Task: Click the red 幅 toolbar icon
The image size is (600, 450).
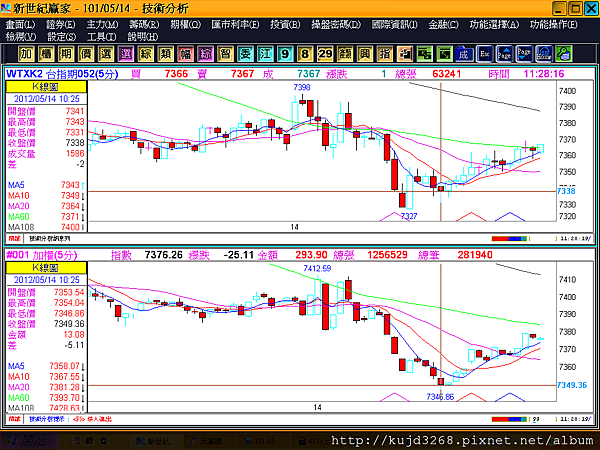Action: 185,54
